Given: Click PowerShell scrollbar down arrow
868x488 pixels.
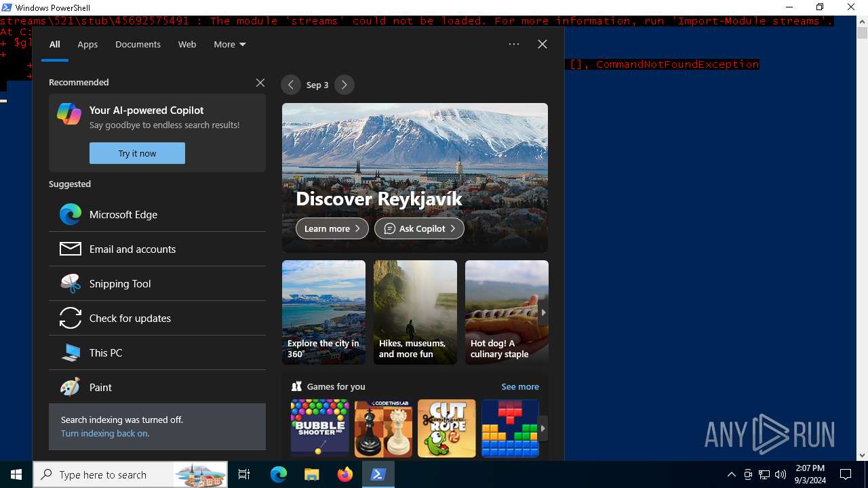Looking at the screenshot, I should [x=862, y=455].
